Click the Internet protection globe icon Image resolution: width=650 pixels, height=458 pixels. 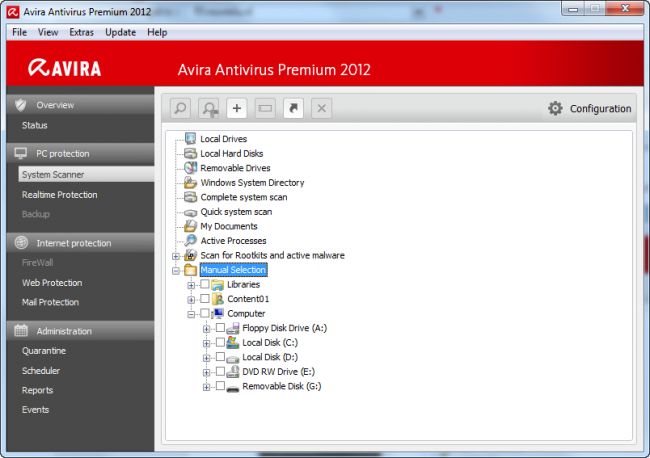point(21,242)
